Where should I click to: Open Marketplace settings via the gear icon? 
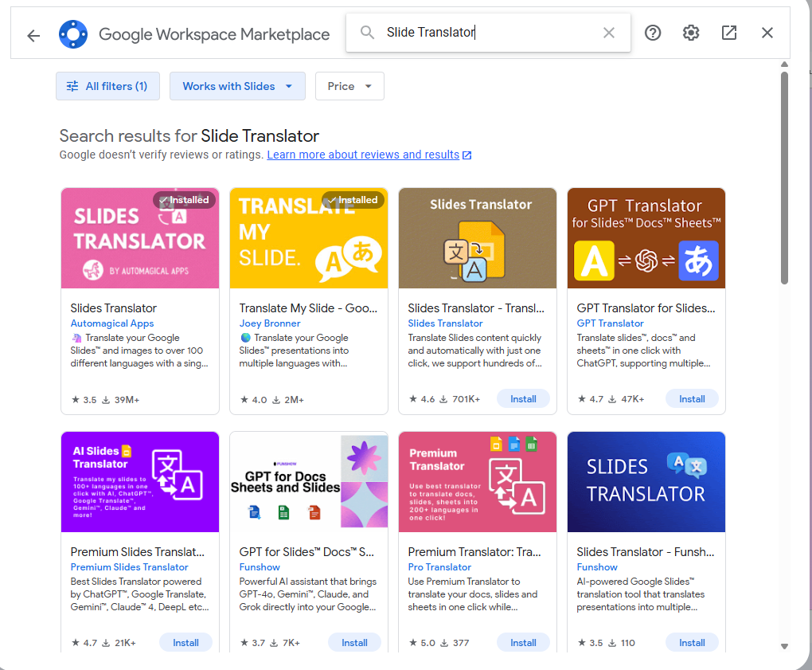pos(690,33)
